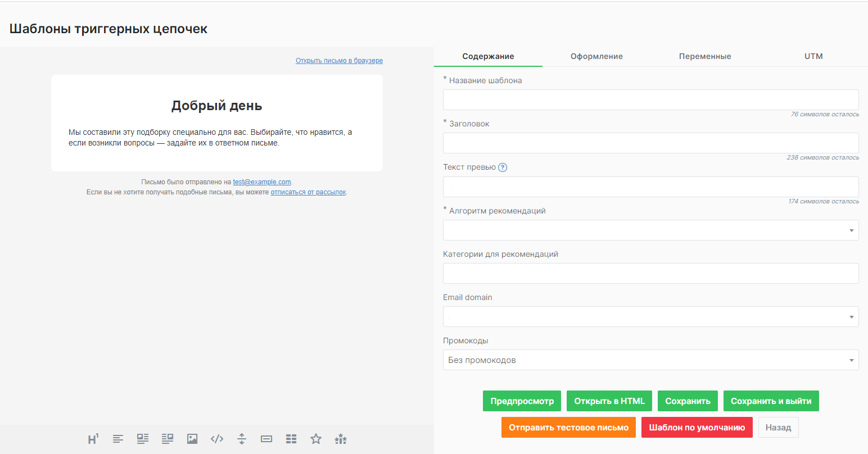Viewport: 868px width, 454px height.
Task: Open the HTML code block editor
Action: point(216,439)
